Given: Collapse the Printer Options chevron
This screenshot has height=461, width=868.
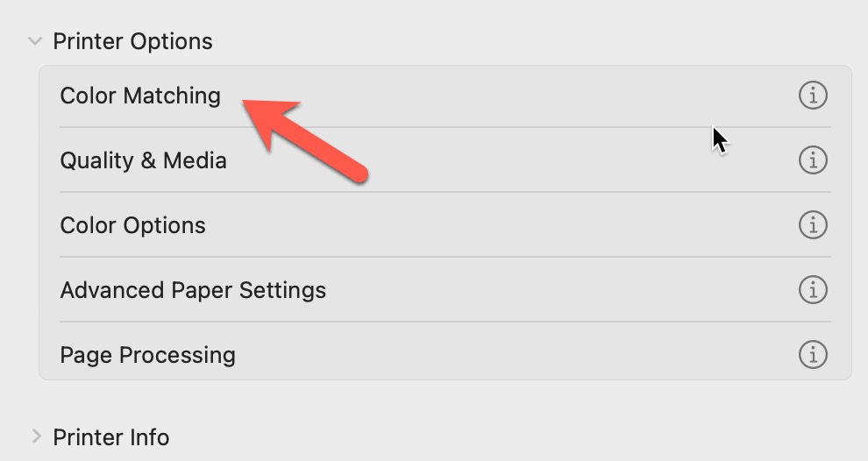Looking at the screenshot, I should pyautogui.click(x=35, y=41).
